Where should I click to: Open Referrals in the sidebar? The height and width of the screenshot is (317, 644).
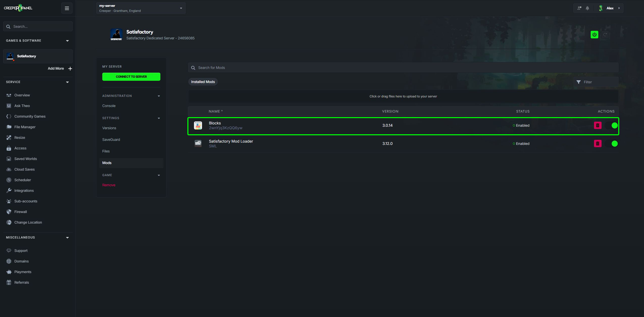click(x=21, y=282)
